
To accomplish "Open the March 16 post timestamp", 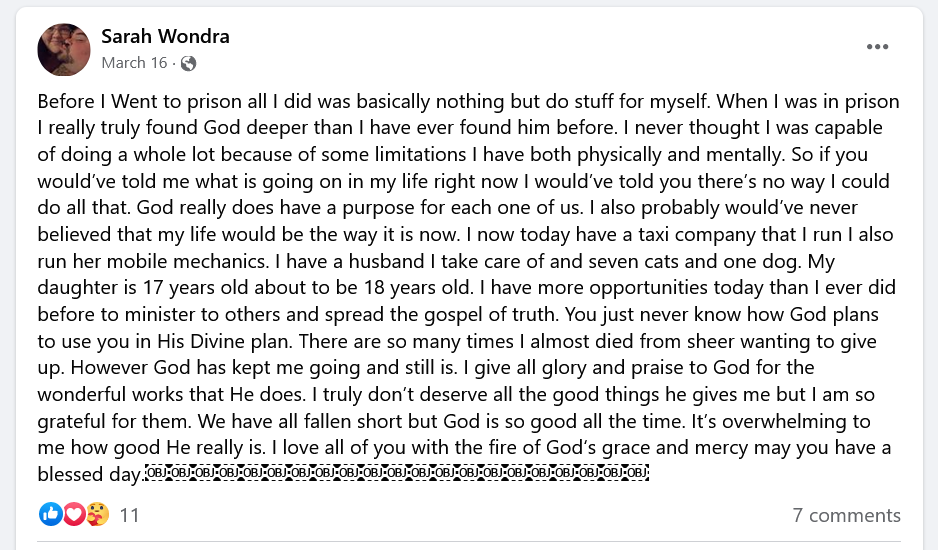I will [x=134, y=63].
